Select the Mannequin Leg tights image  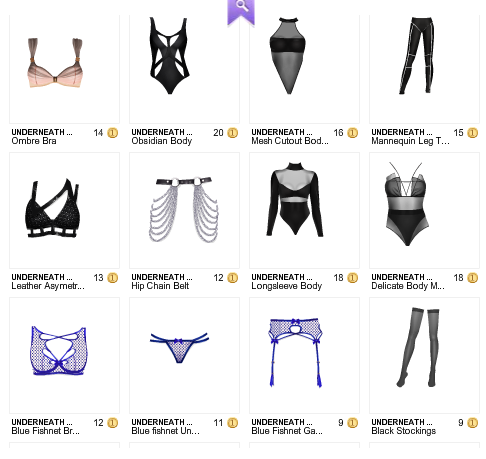pos(425,69)
